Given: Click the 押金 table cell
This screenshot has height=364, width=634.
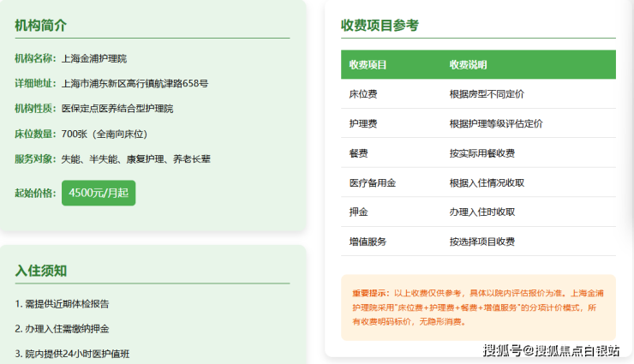Looking at the screenshot, I should [359, 212].
